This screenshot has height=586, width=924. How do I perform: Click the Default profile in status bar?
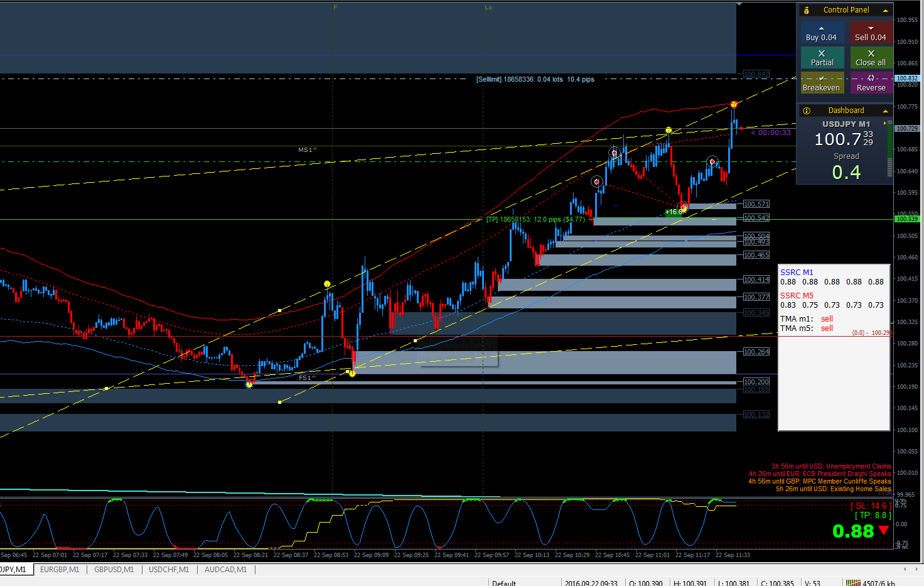(504, 583)
